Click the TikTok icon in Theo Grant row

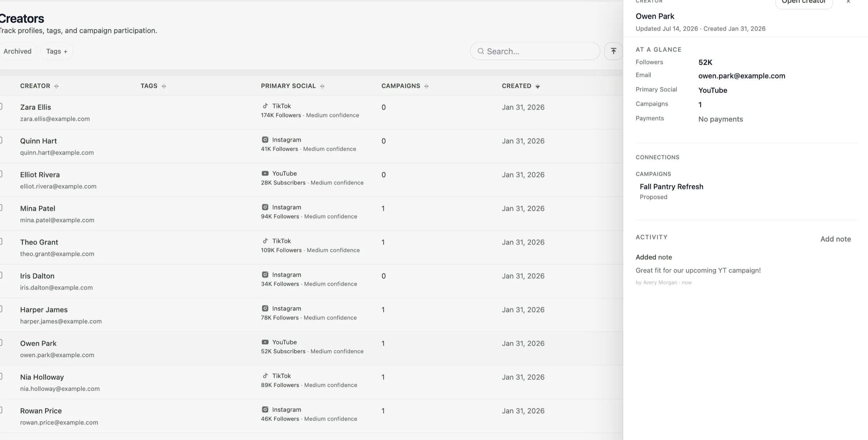[x=265, y=241]
